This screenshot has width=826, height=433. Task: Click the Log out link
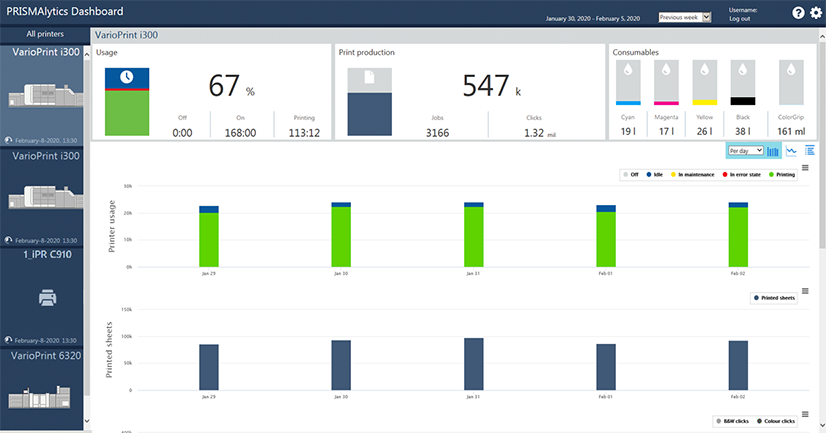click(x=740, y=19)
